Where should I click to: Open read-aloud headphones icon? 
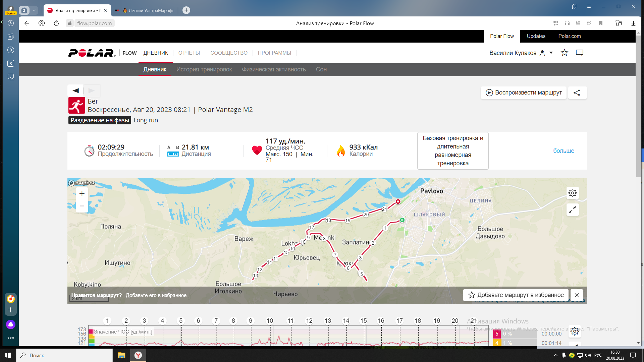click(x=567, y=23)
